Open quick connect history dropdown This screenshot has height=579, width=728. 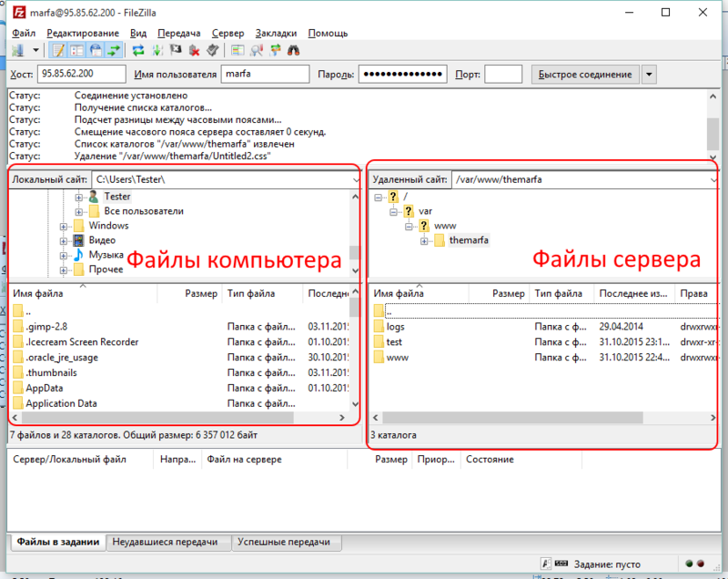coord(649,75)
